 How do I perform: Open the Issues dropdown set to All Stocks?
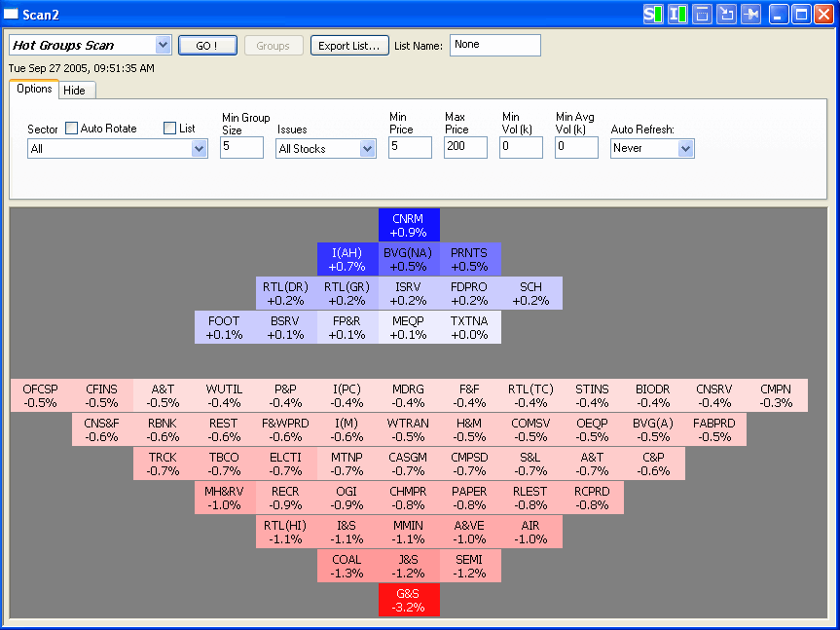pyautogui.click(x=367, y=149)
